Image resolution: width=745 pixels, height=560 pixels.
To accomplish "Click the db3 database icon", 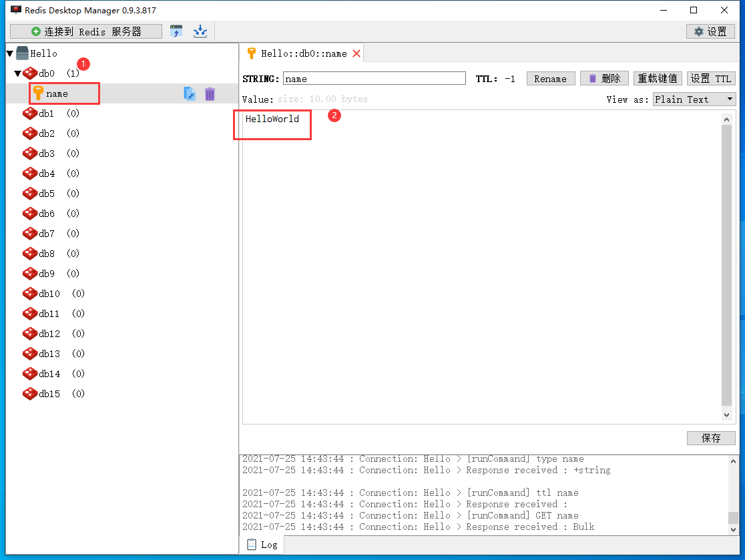I will [x=30, y=153].
